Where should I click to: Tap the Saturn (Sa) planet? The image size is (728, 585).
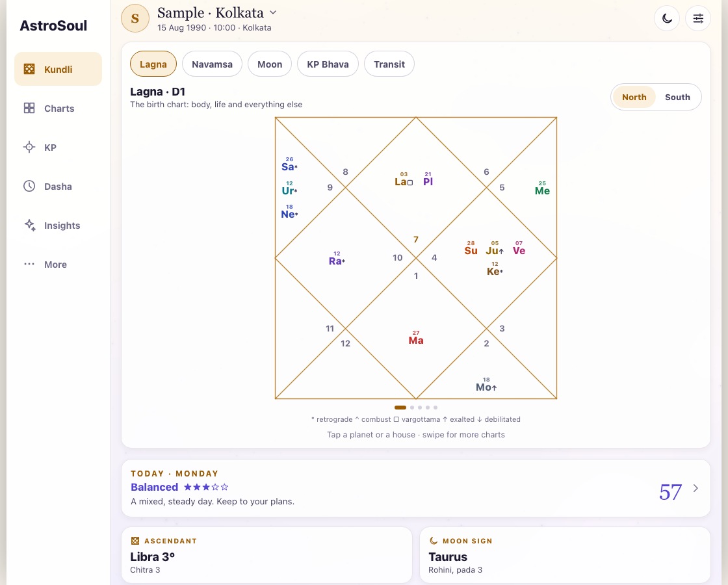click(289, 164)
